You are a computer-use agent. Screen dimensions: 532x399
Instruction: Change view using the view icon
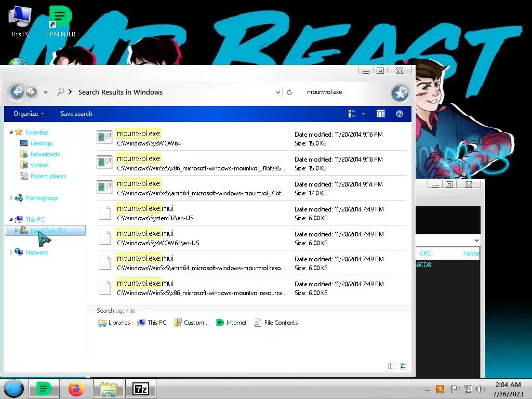[x=352, y=114]
